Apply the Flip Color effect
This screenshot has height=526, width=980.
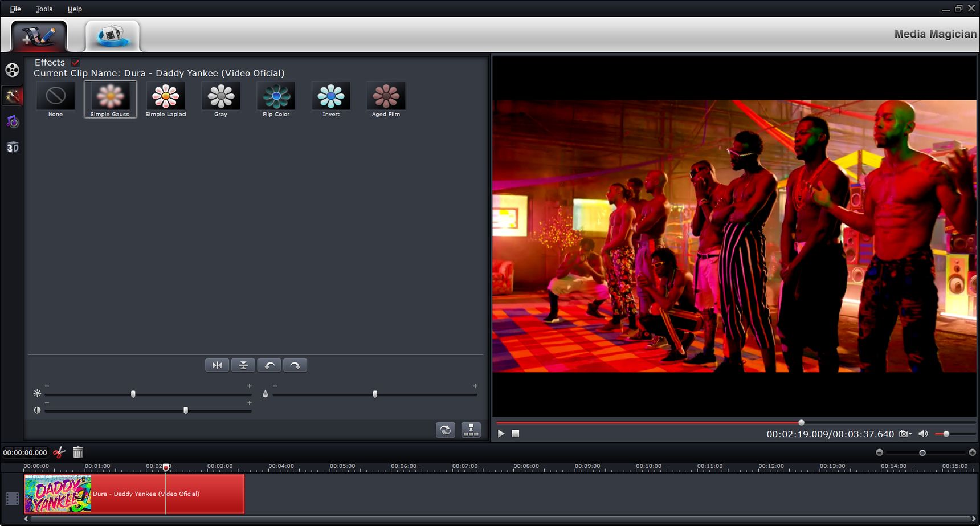[276, 99]
